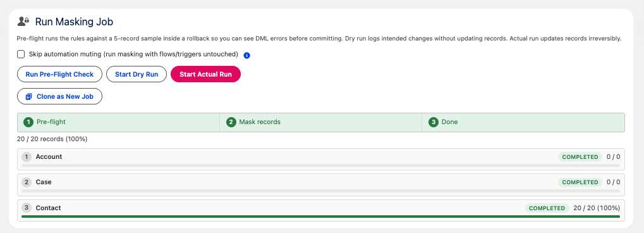Enable the Skip automation muting checkbox
The width and height of the screenshot is (644, 233).
click(21, 54)
